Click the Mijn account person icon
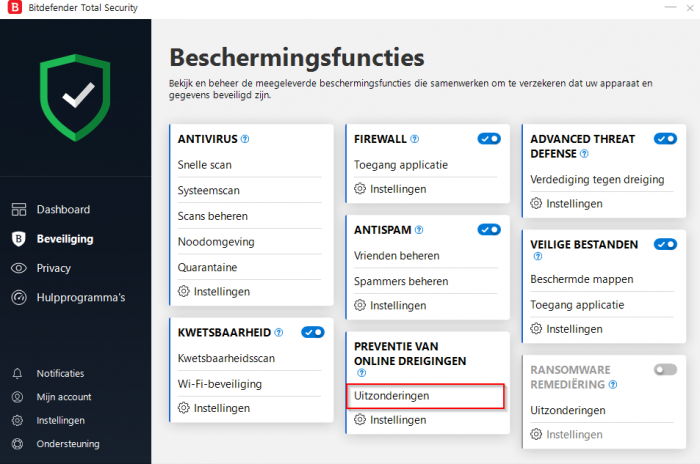The image size is (700, 464). [x=17, y=397]
